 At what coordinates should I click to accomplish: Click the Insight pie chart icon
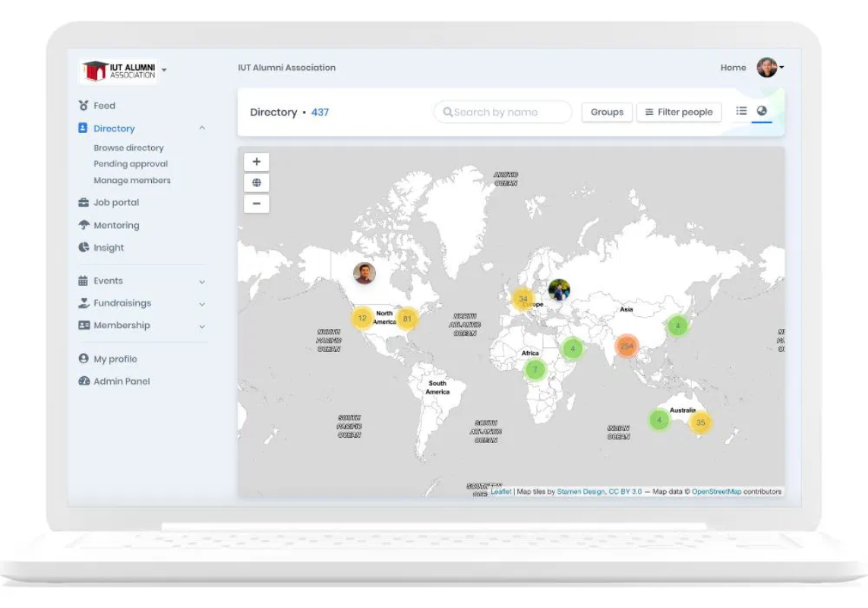[x=84, y=247]
